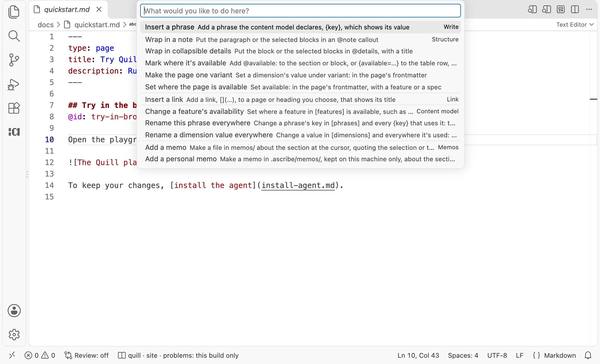Choose Make the page one variant
Image resolution: width=600 pixels, height=364 pixels.
click(x=301, y=75)
